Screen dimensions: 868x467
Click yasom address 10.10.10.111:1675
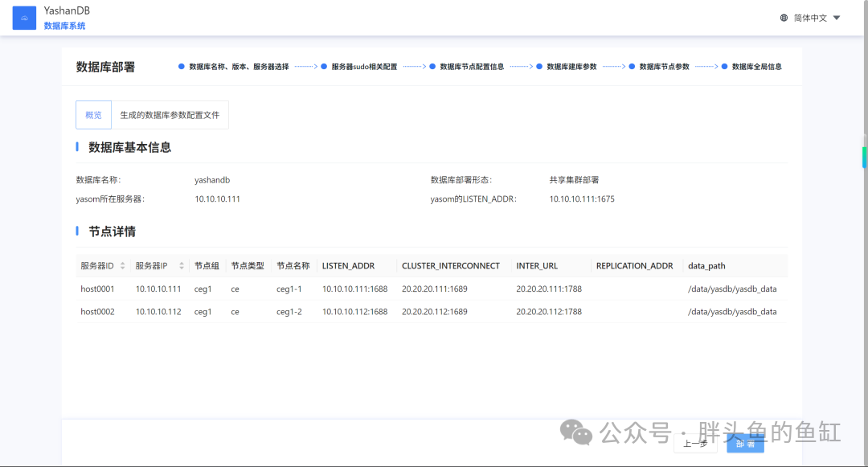point(582,199)
